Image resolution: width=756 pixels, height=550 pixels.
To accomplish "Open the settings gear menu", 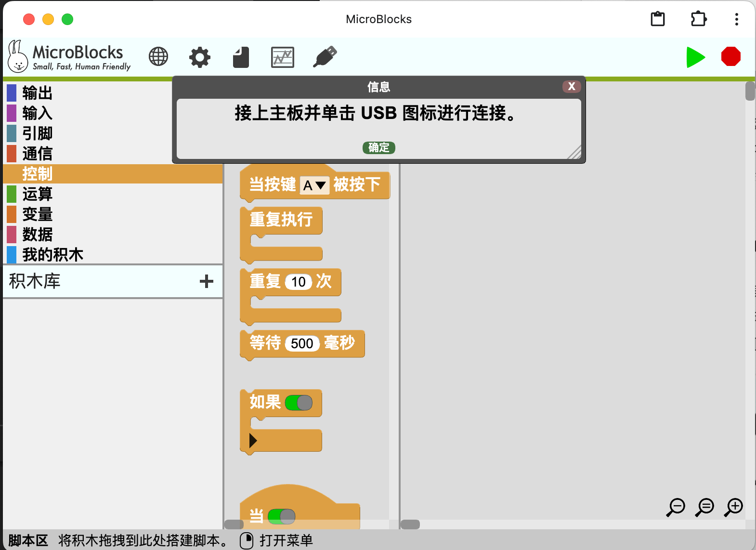I will (200, 57).
